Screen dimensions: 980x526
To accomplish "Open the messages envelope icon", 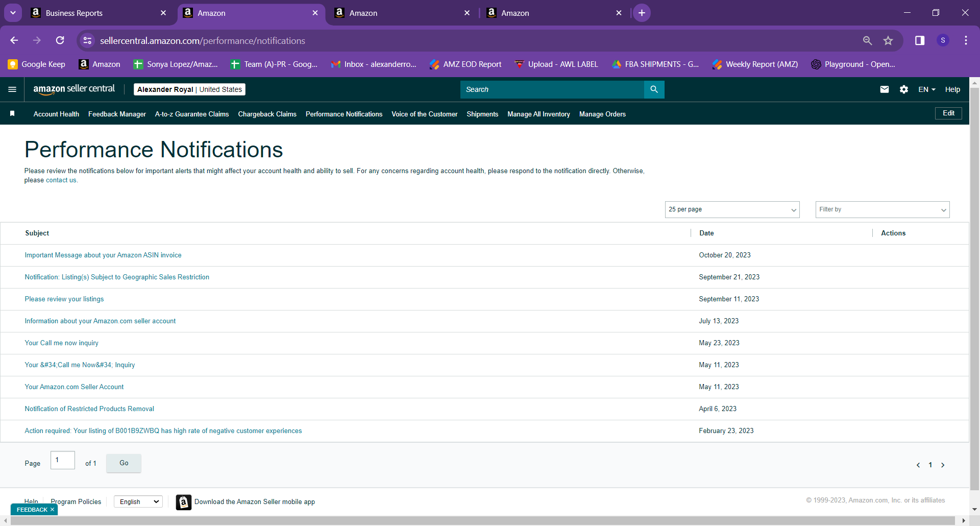I will tap(885, 89).
